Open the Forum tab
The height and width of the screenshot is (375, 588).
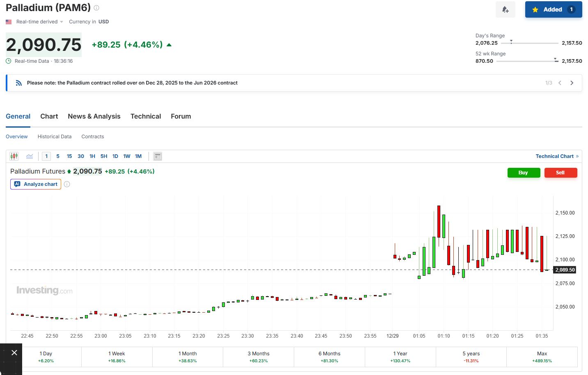181,117
